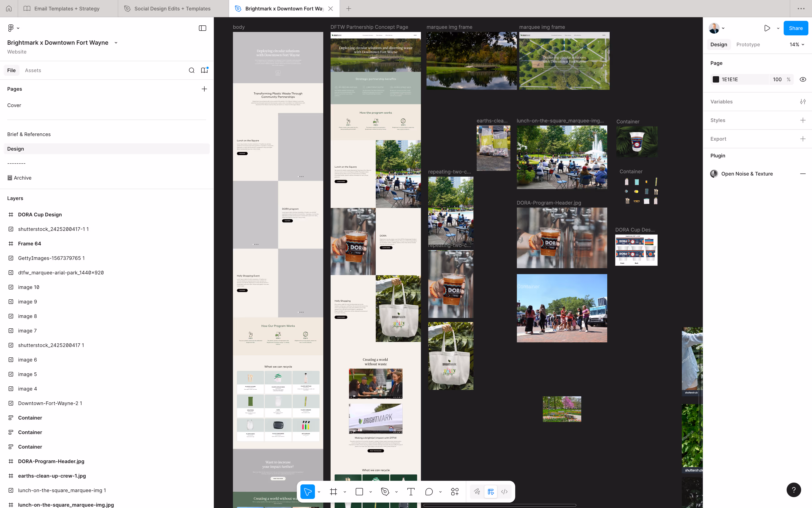812x508 pixels.
Task: Remove Open Noise & Texture plugin
Action: (x=803, y=174)
